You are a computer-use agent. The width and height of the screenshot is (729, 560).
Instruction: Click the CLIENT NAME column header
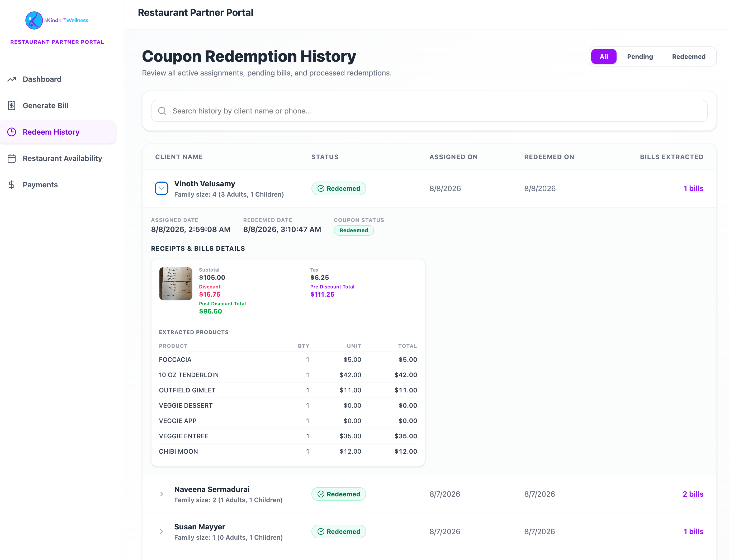coord(179,157)
